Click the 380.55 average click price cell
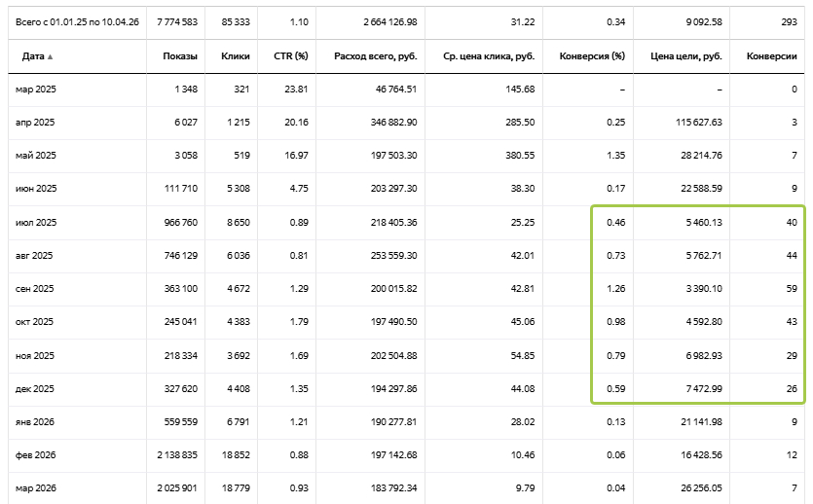Image resolution: width=813 pixels, height=504 pixels. (520, 156)
